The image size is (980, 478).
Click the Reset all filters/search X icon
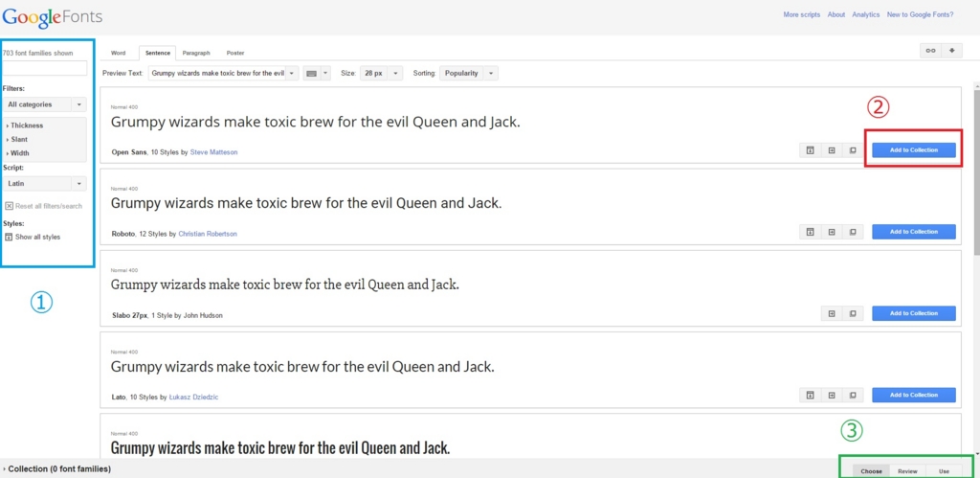coord(9,206)
